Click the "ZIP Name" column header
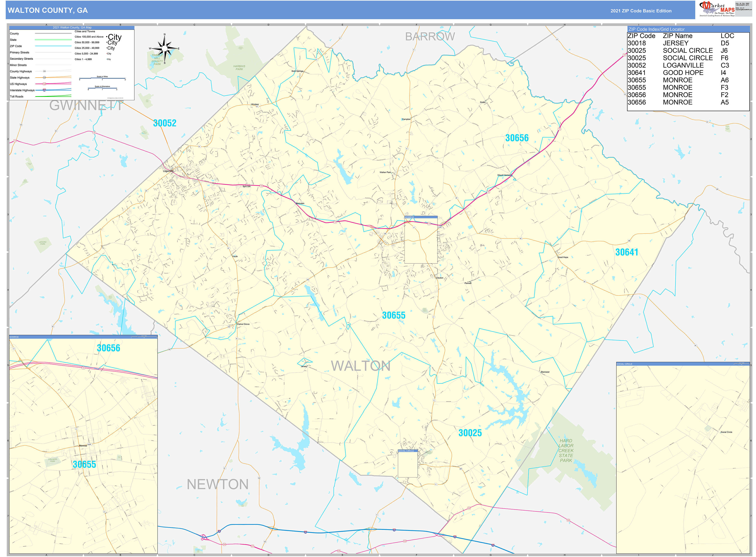Image resolution: width=756 pixels, height=557 pixels. pos(677,36)
